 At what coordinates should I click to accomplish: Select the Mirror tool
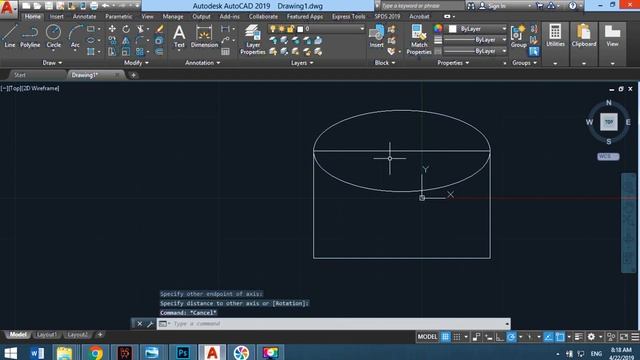coord(126,40)
